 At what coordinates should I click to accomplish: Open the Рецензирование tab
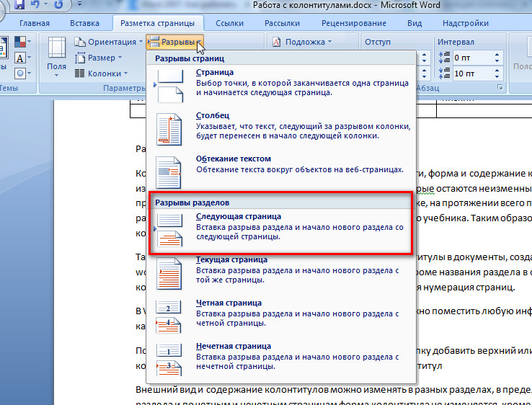(353, 23)
